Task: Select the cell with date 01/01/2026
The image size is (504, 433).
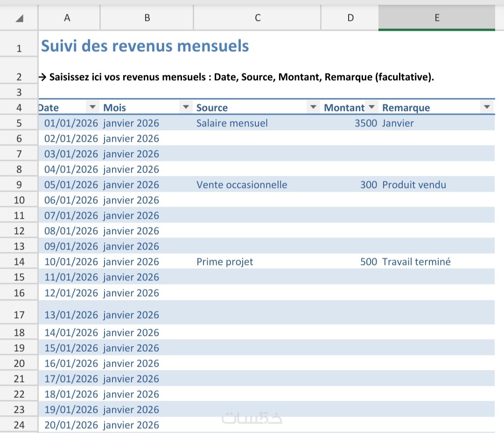Action: point(69,123)
